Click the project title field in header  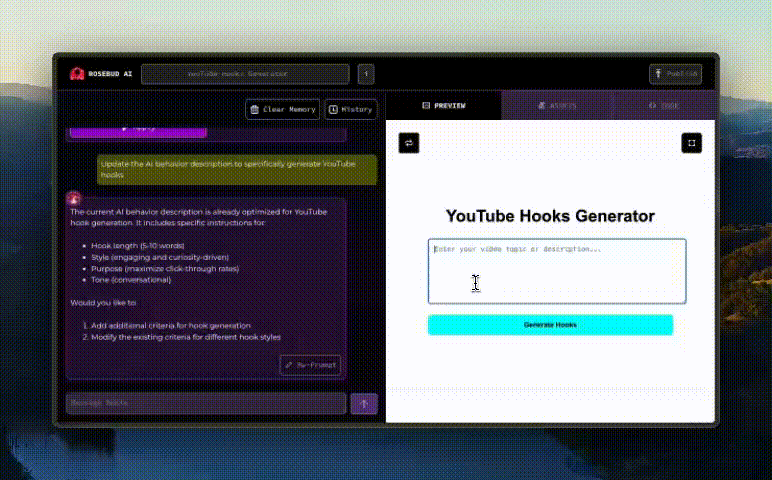245,74
